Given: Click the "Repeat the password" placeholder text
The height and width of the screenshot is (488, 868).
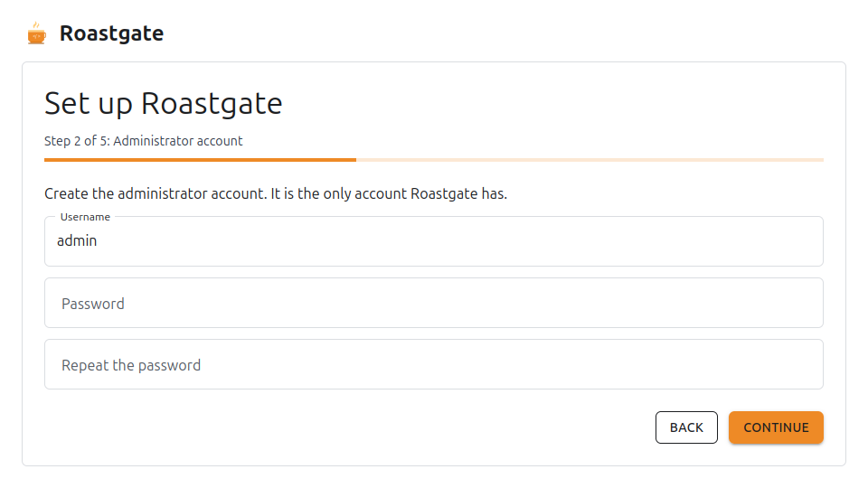Looking at the screenshot, I should pos(131,365).
